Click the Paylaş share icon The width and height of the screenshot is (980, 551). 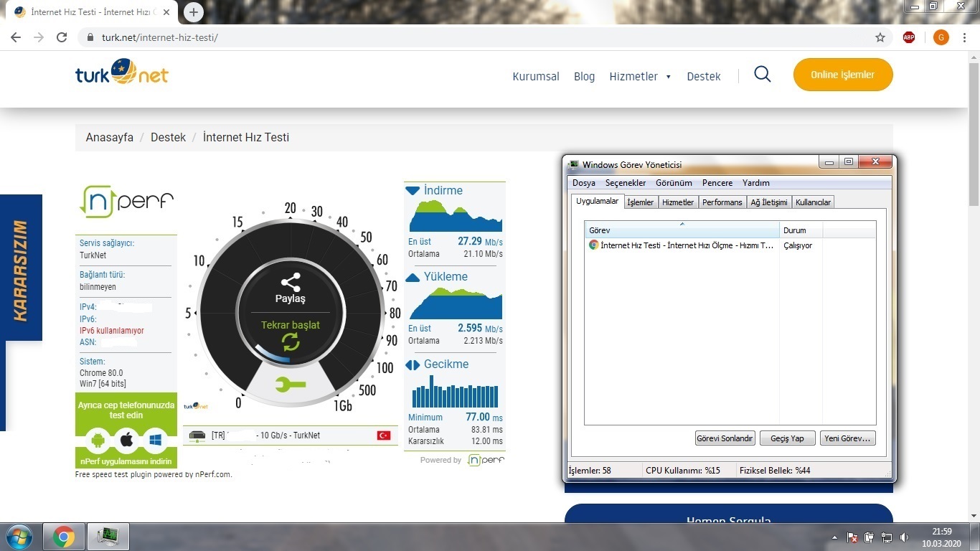tap(291, 282)
